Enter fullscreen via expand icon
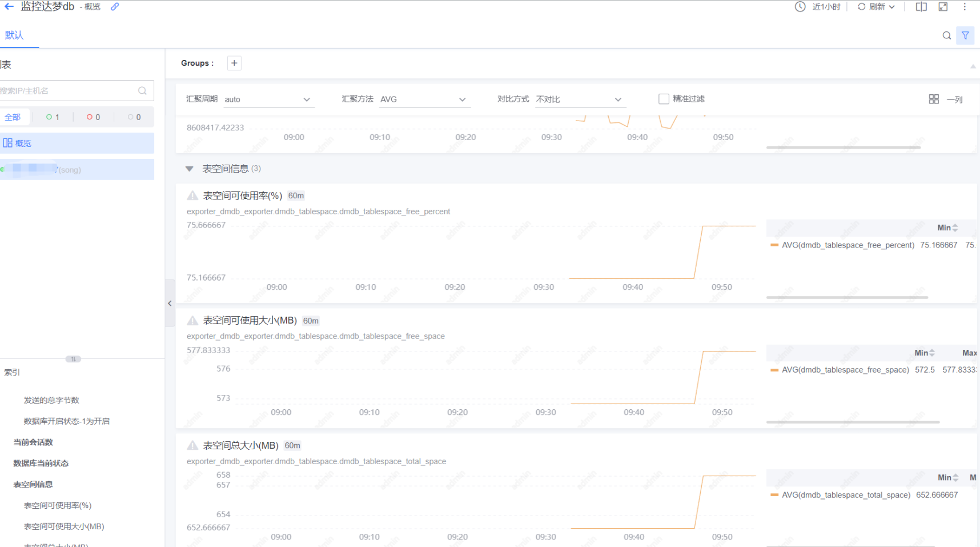This screenshot has width=980, height=547. pyautogui.click(x=943, y=7)
